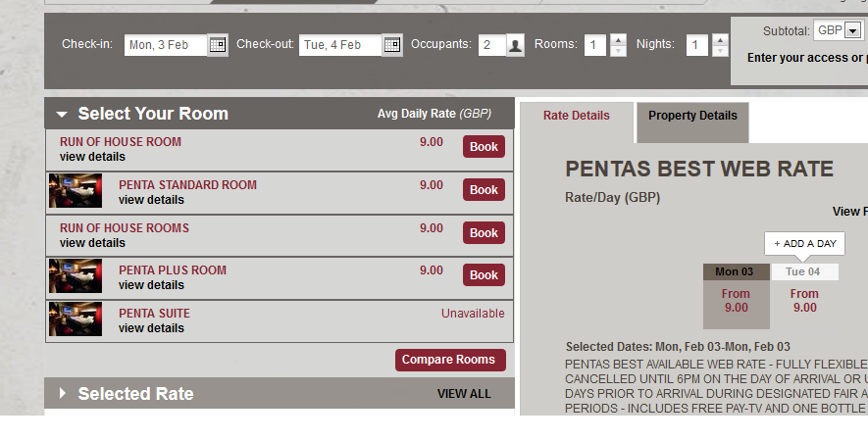Book the Penta Standard Room
The width and height of the screenshot is (868, 441).
[484, 190]
